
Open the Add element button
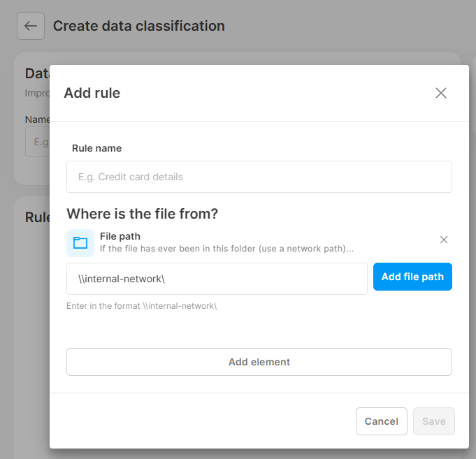tap(259, 362)
